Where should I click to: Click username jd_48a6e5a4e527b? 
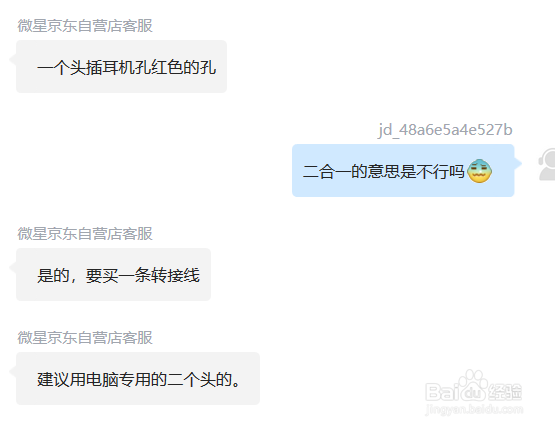point(445,130)
